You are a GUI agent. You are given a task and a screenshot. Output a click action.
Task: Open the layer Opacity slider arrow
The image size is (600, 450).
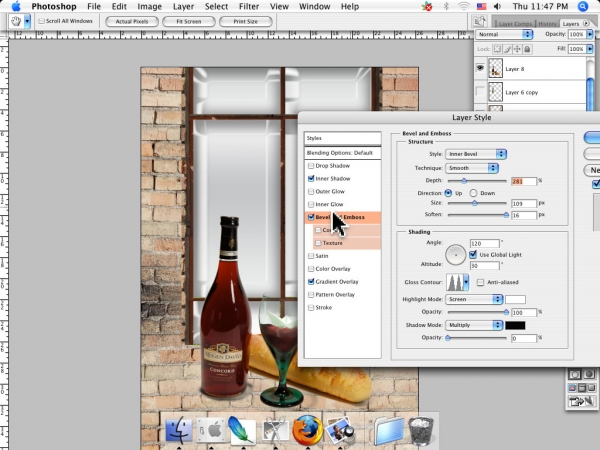[590, 34]
